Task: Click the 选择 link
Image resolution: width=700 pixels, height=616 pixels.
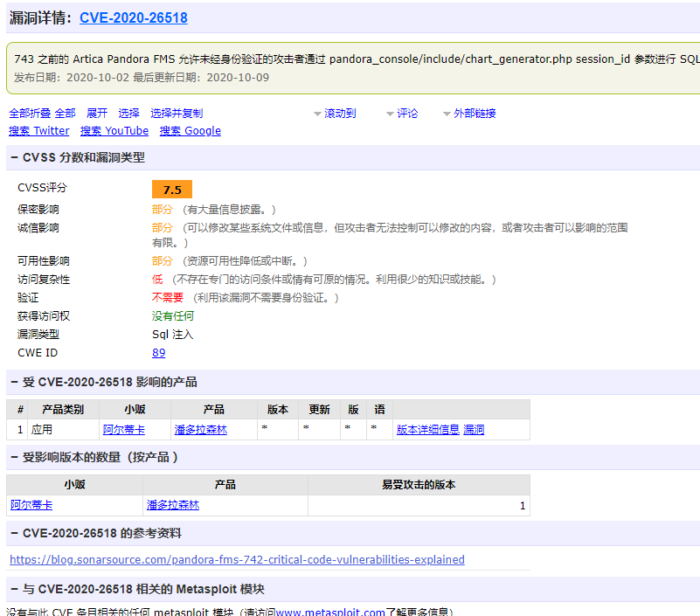Action: [129, 114]
